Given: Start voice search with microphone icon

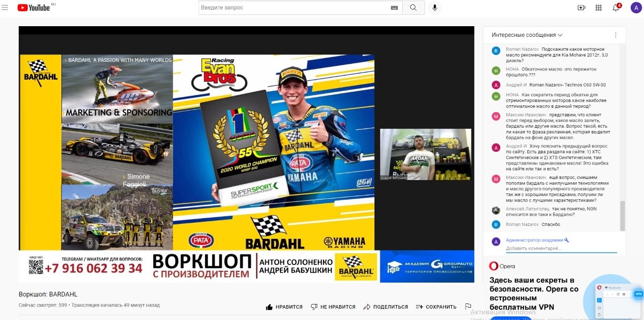Looking at the screenshot, I should 435,7.
